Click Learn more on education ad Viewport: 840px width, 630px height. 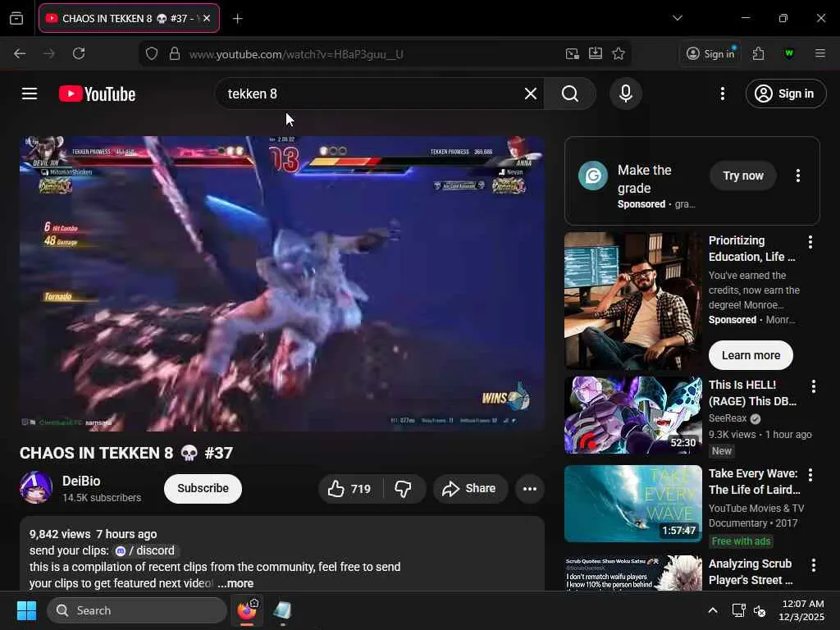point(751,355)
